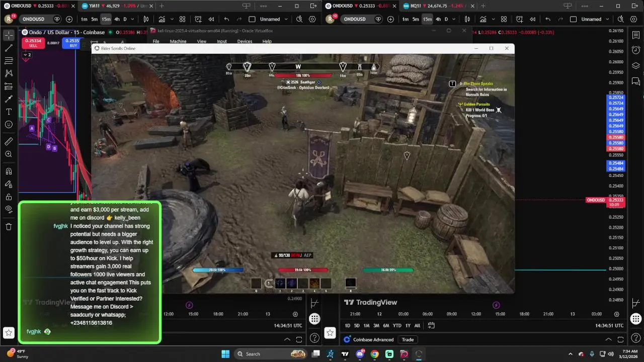The width and height of the screenshot is (644, 362).
Task: Switch right chart to 4h interval
Action: pyautogui.click(x=438, y=19)
